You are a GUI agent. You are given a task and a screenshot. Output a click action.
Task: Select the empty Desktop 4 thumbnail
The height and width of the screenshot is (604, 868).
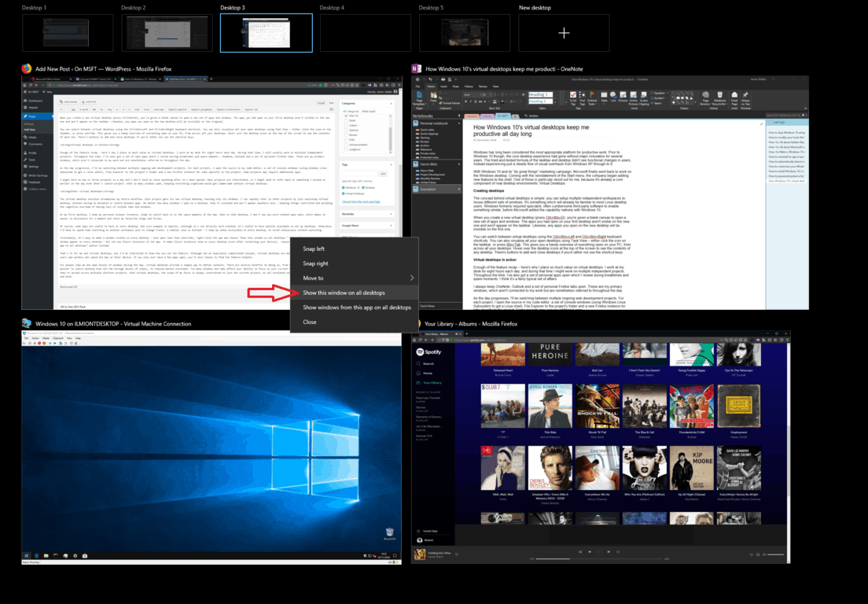point(366,33)
